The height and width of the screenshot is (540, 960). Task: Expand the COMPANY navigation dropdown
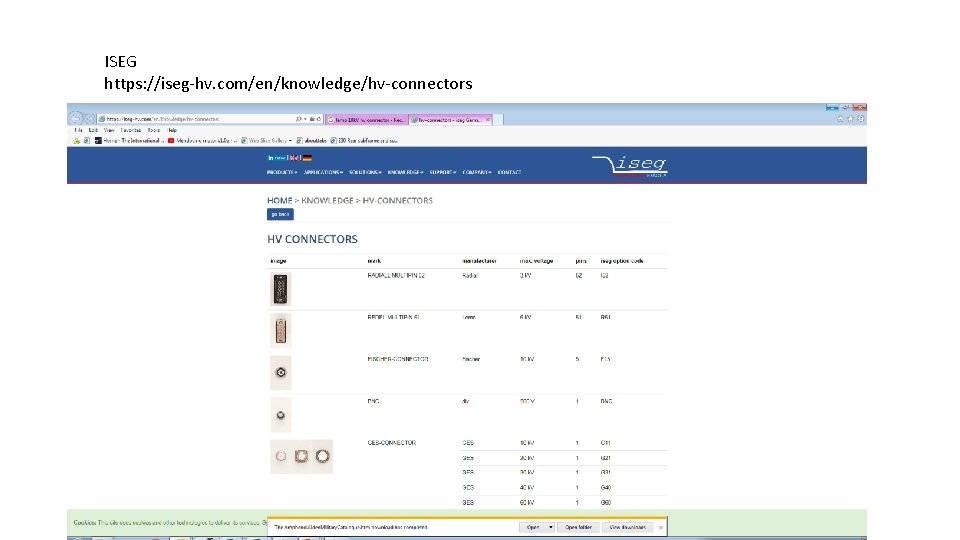(x=477, y=173)
